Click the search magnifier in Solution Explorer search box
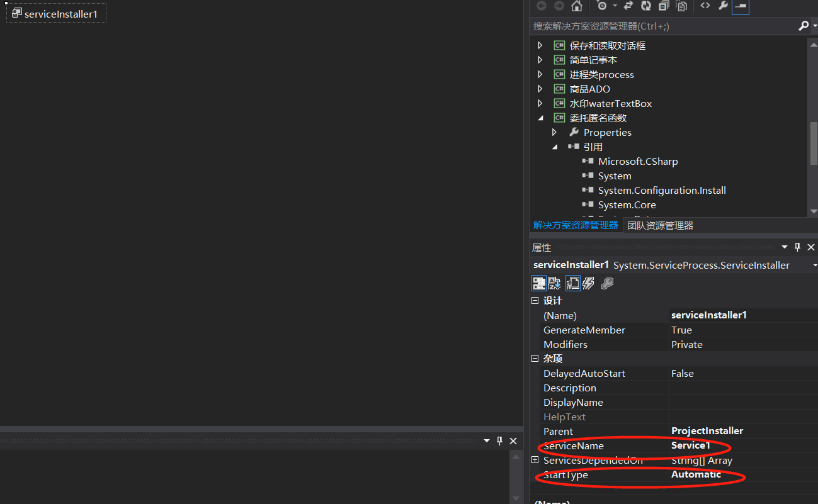 coord(804,26)
